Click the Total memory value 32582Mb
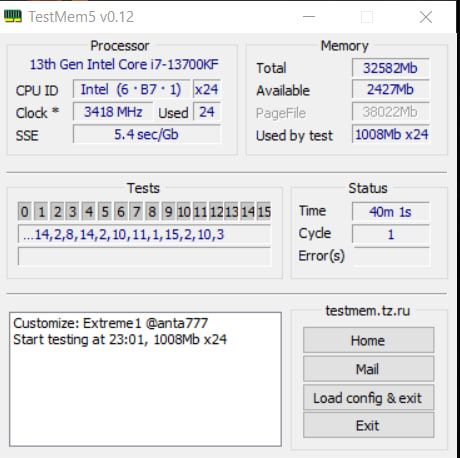Screen dimensions: 460x458 [x=391, y=68]
